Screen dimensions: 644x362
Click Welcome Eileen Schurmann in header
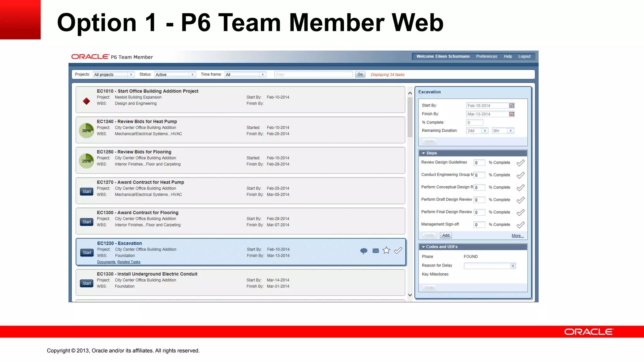click(x=443, y=57)
